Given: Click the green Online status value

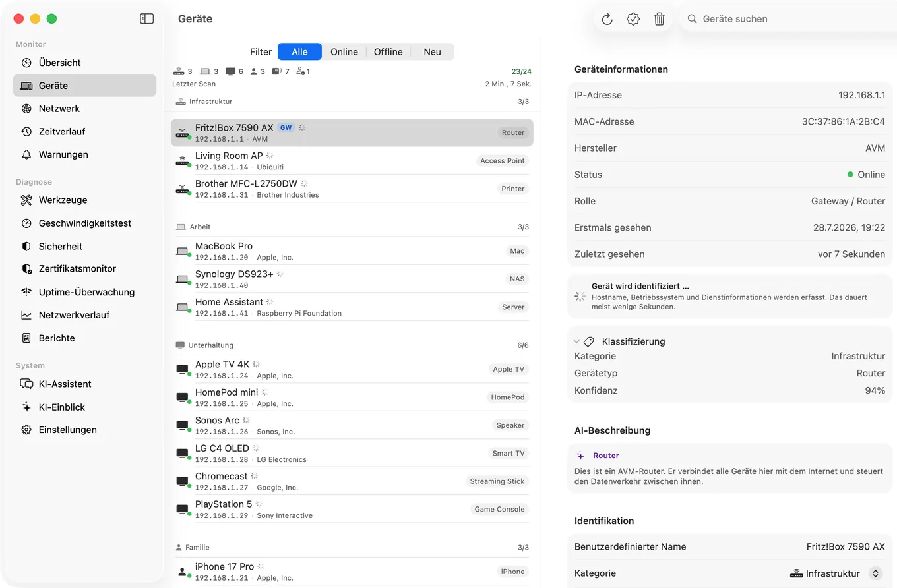Looking at the screenshot, I should tap(866, 175).
